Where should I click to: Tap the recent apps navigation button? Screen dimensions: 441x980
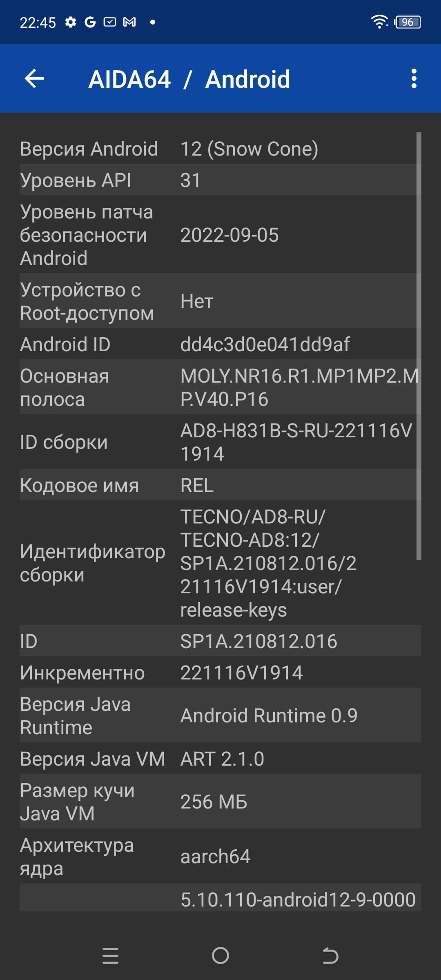coord(110,955)
